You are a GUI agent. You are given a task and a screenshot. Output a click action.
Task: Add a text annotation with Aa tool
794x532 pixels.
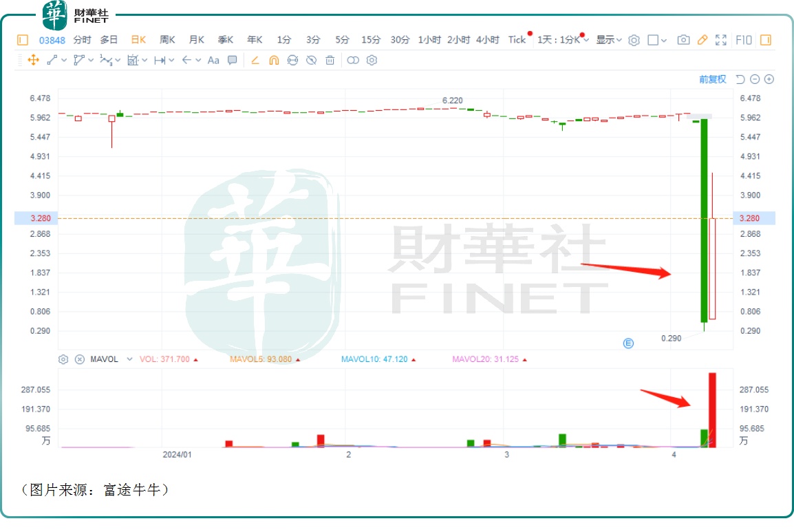[x=213, y=61]
